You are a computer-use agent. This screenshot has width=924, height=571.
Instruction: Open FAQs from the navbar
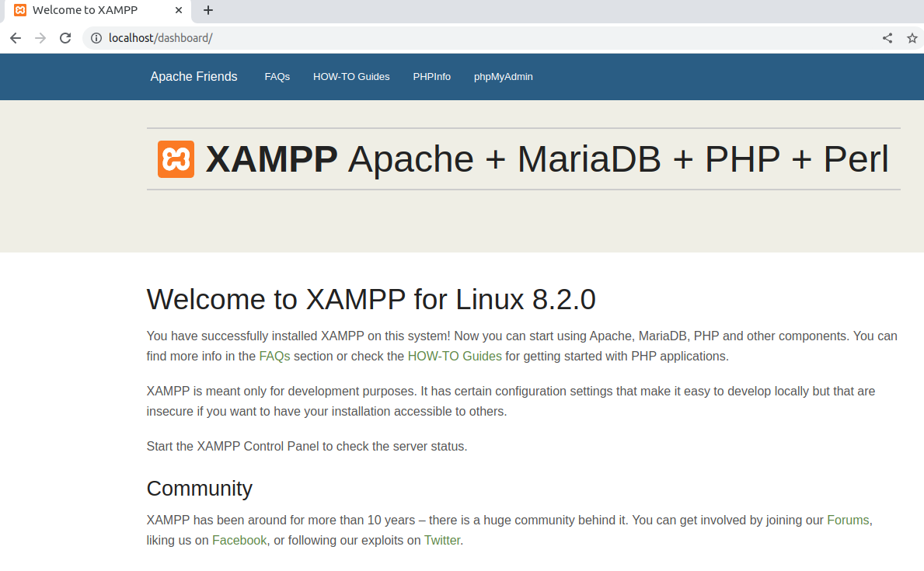[277, 77]
